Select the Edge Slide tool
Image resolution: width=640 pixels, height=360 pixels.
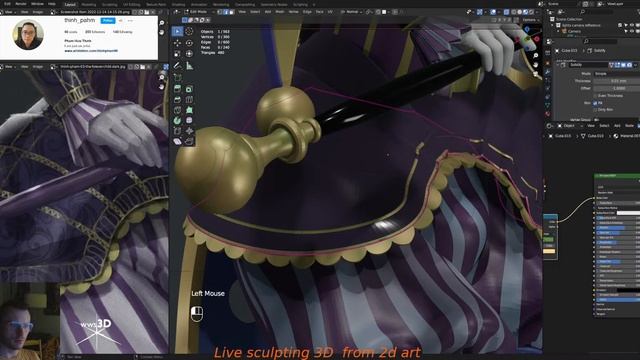click(177, 131)
